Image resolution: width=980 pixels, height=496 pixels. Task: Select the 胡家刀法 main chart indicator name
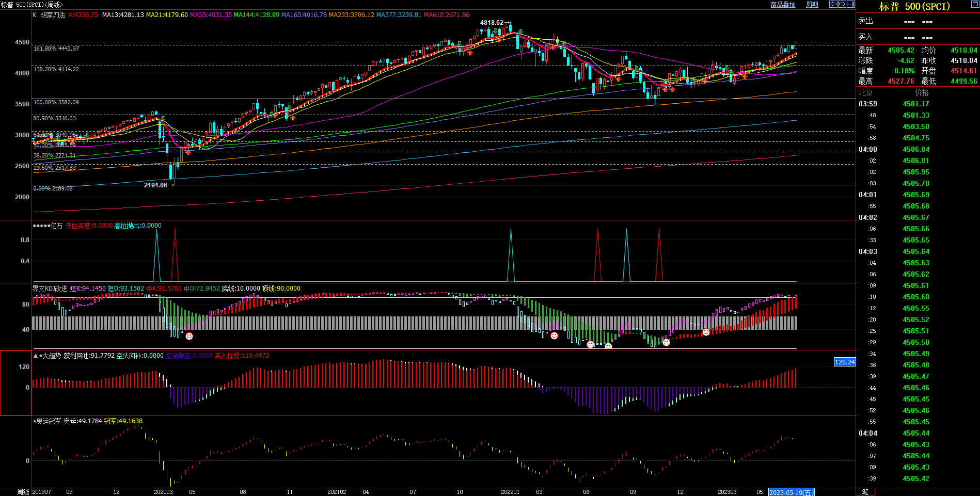click(x=53, y=15)
